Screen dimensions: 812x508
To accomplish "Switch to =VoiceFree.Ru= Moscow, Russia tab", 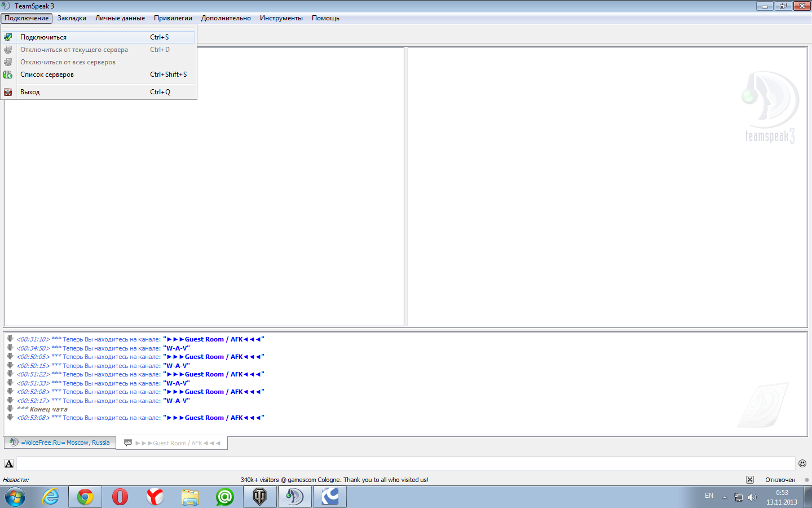I will click(60, 443).
